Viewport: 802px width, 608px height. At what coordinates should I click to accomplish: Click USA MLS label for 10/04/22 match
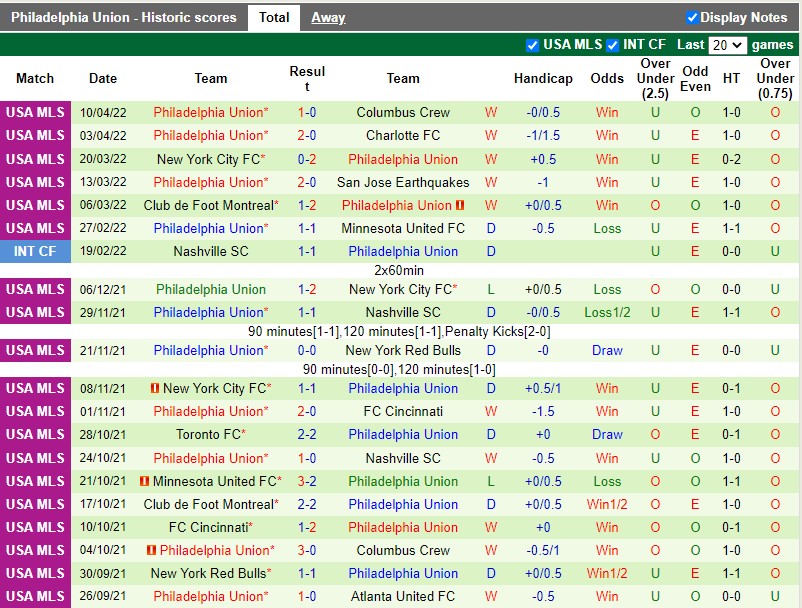35,112
